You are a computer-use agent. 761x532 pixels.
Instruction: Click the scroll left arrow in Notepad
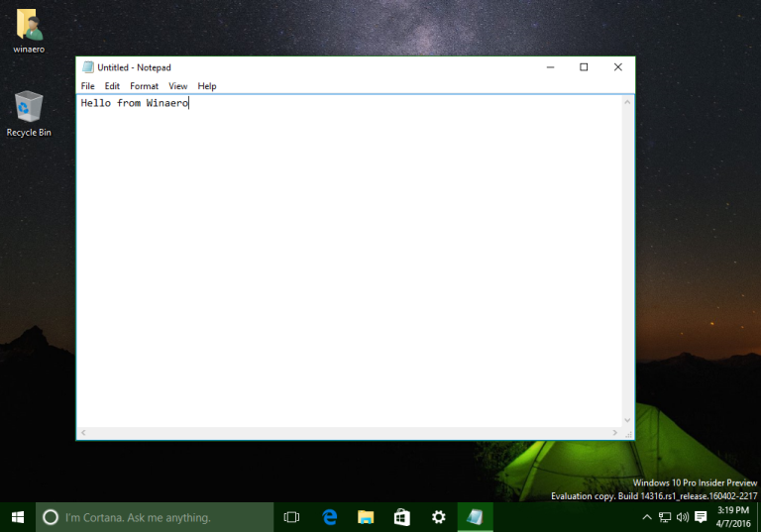[x=83, y=433]
